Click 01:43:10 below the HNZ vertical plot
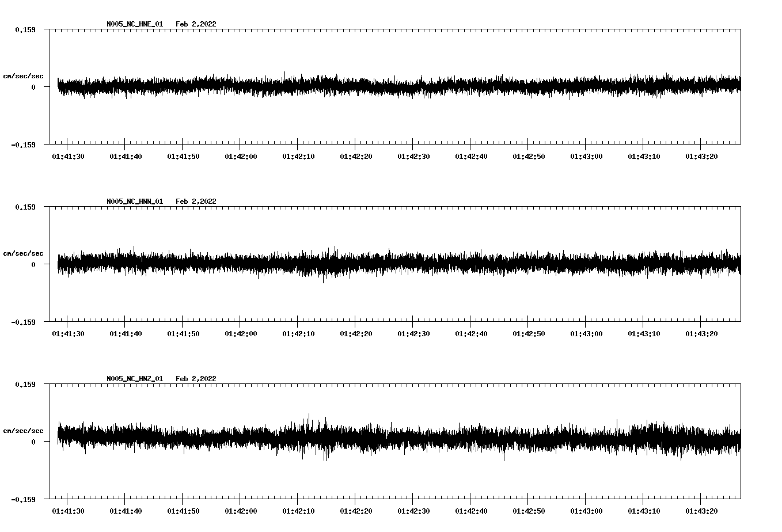 tap(644, 511)
